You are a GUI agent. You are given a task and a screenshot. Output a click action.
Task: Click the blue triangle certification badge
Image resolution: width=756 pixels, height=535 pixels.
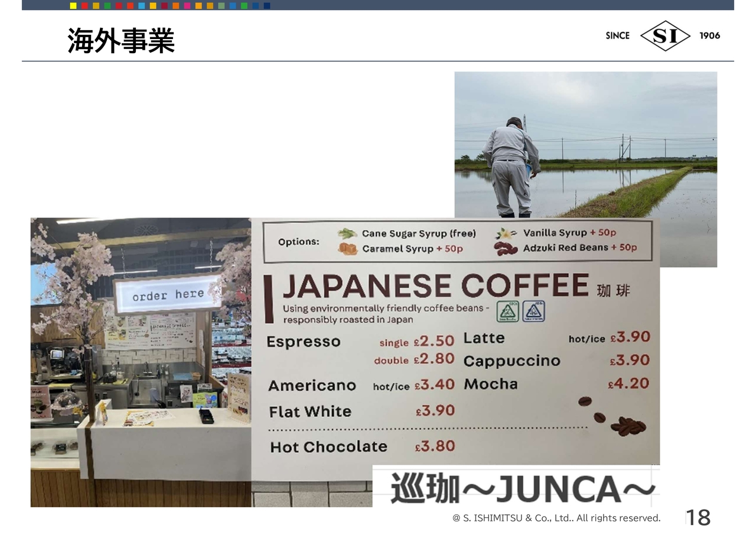click(533, 311)
